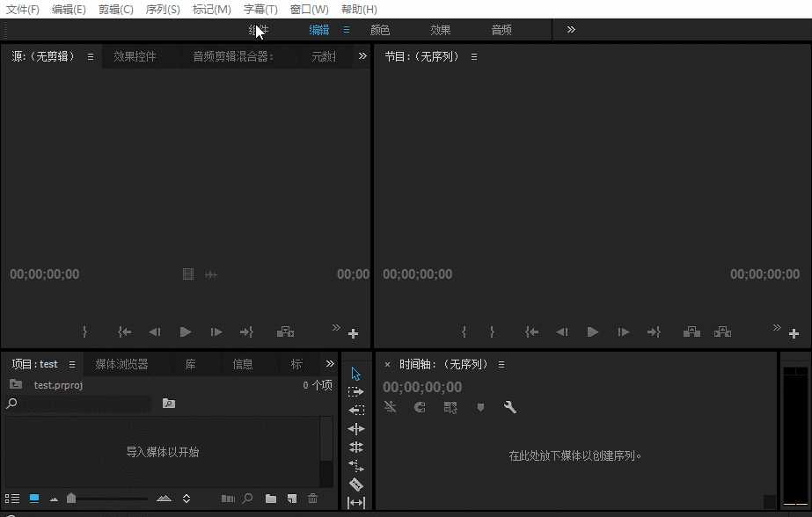Switch to 效果控件 tab
This screenshot has height=517, width=812.
[135, 56]
